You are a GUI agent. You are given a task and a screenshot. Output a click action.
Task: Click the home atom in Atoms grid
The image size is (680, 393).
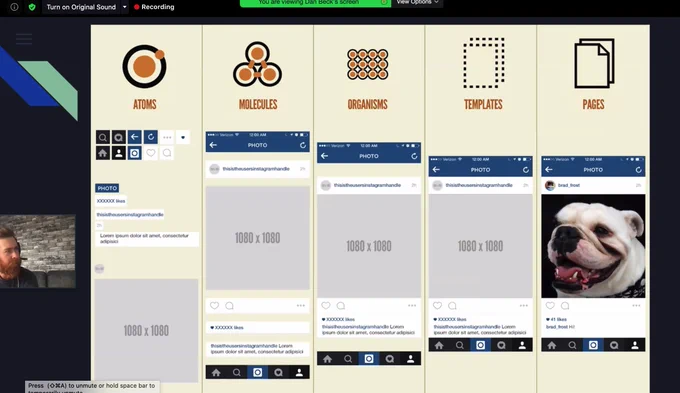(103, 153)
